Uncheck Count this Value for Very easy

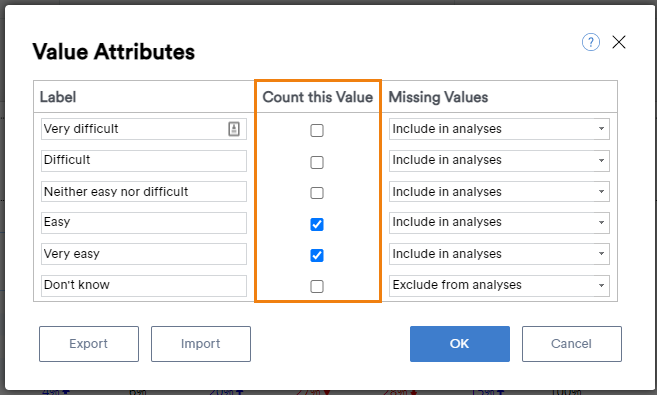pyautogui.click(x=317, y=255)
